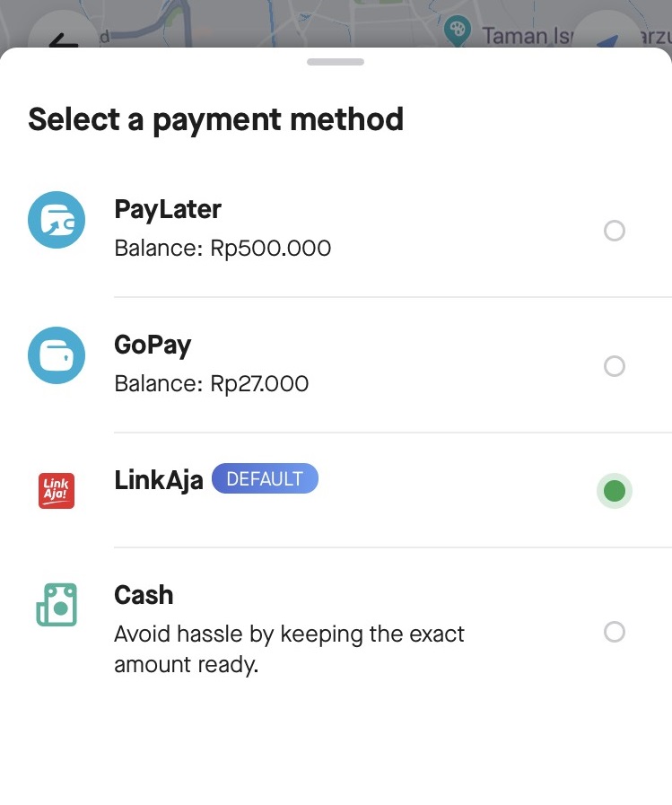Viewport: 672px width, 805px height.
Task: Go back using the arrow icon
Action: [x=63, y=40]
